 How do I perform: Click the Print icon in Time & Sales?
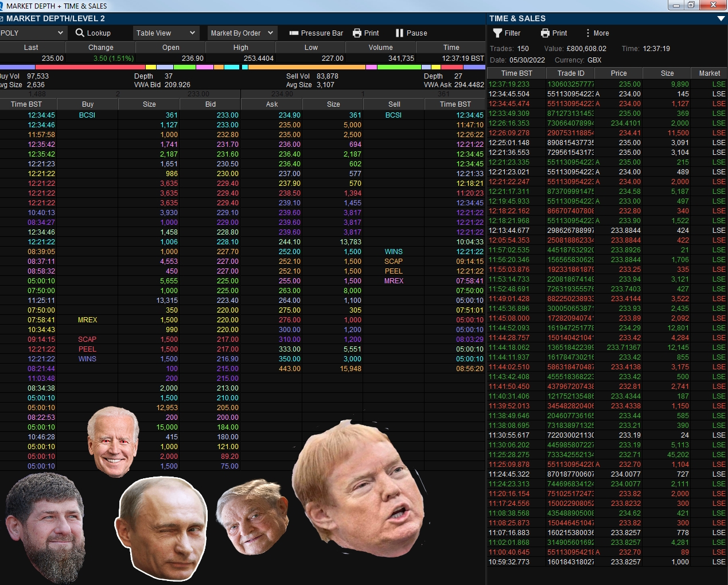[545, 33]
